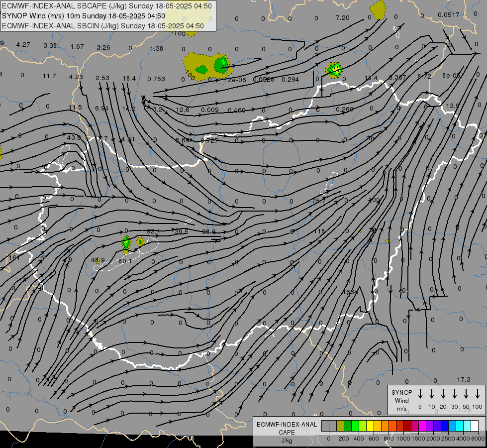Click the SYNOP Wind 10m title line

(84, 16)
